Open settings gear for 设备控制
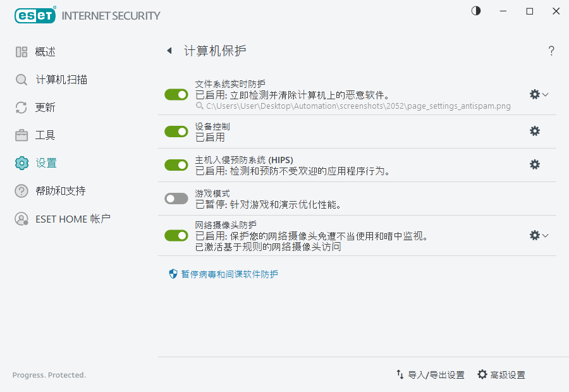 tap(534, 131)
